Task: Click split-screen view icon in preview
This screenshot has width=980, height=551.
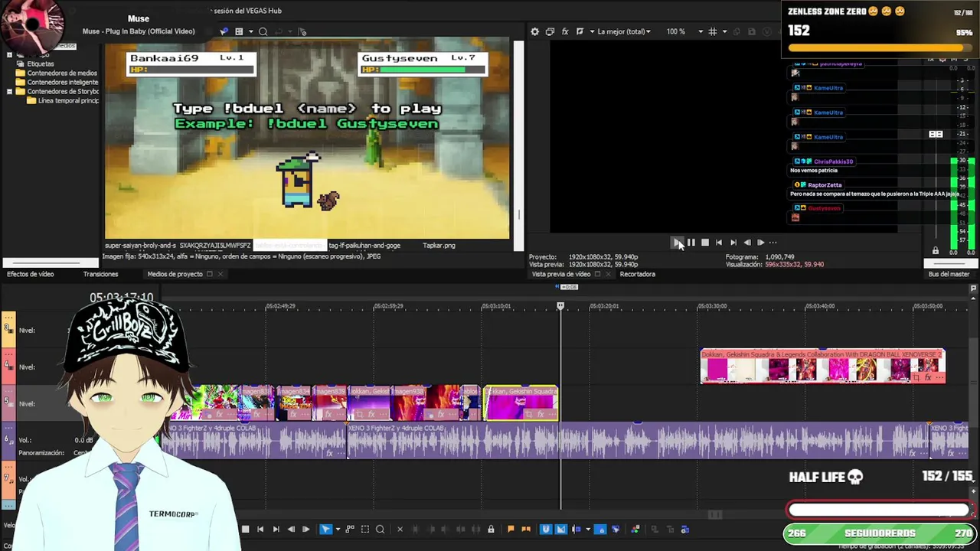Action: click(x=580, y=31)
